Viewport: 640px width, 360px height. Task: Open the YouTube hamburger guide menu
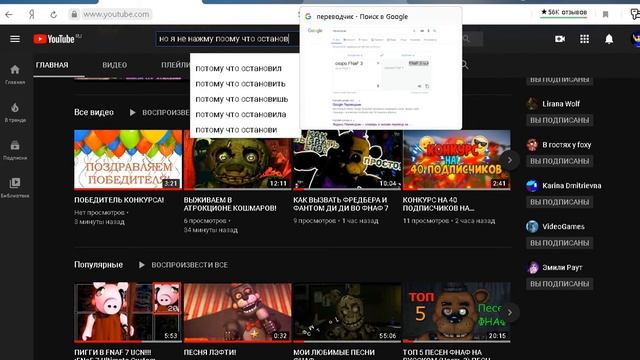(x=15, y=39)
